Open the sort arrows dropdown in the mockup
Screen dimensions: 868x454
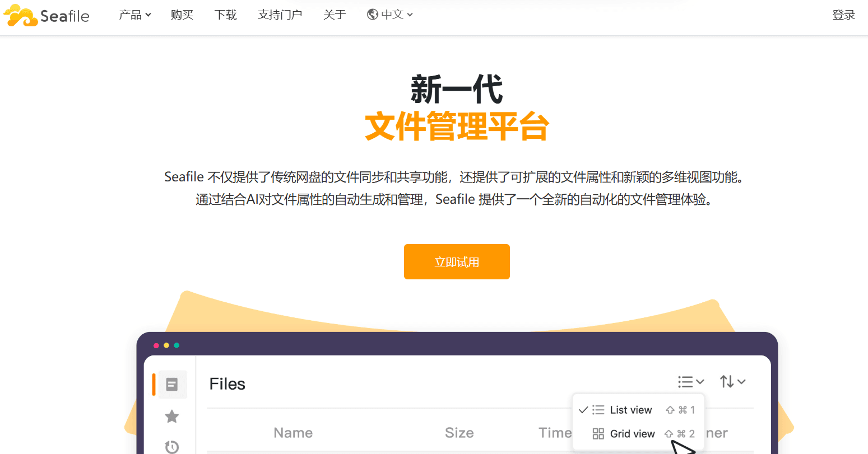click(733, 382)
